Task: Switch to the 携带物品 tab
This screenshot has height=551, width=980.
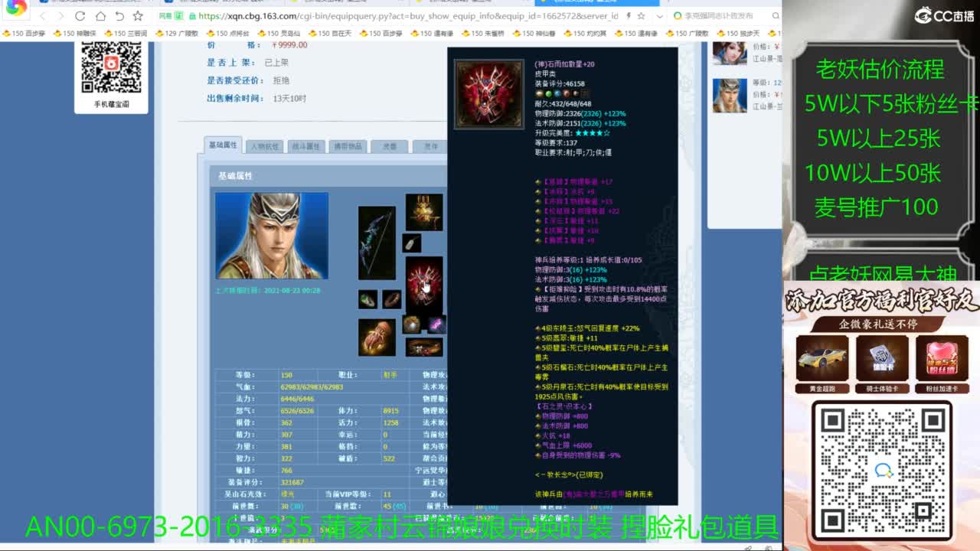Action: (348, 146)
